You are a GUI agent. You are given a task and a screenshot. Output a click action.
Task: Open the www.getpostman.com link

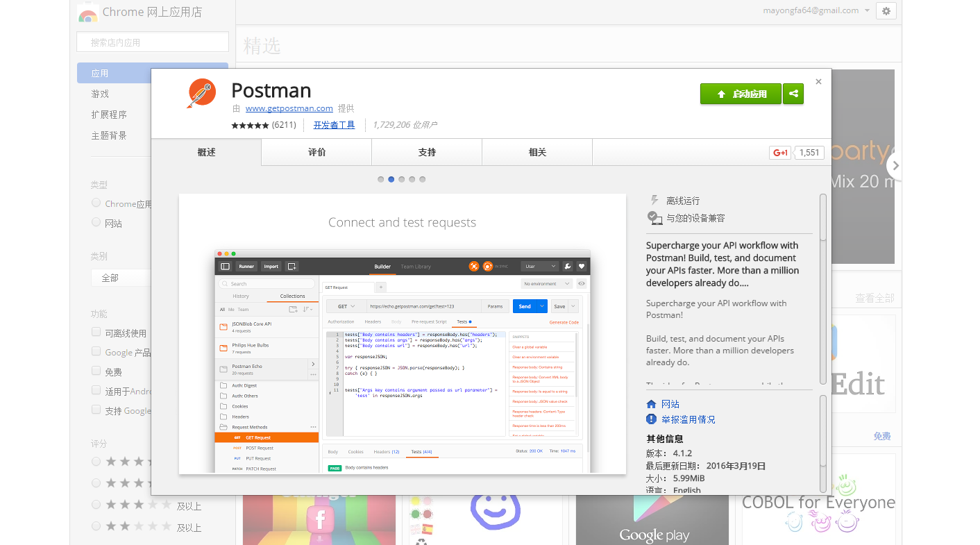[x=289, y=108]
